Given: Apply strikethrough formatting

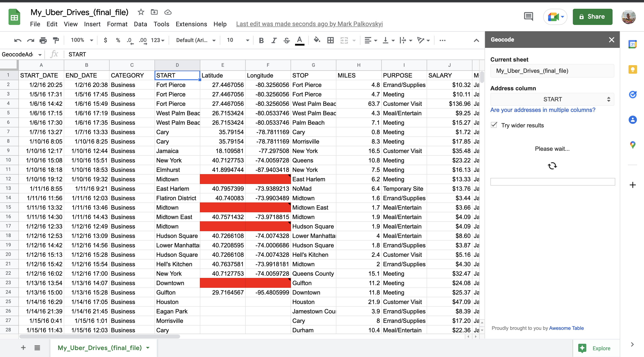Looking at the screenshot, I should click(x=287, y=40).
